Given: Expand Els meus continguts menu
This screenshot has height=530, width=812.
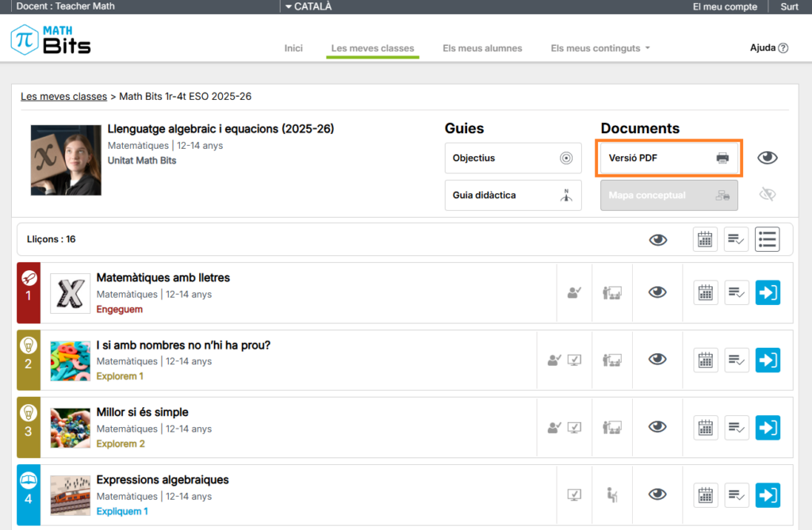Looking at the screenshot, I should coord(600,48).
